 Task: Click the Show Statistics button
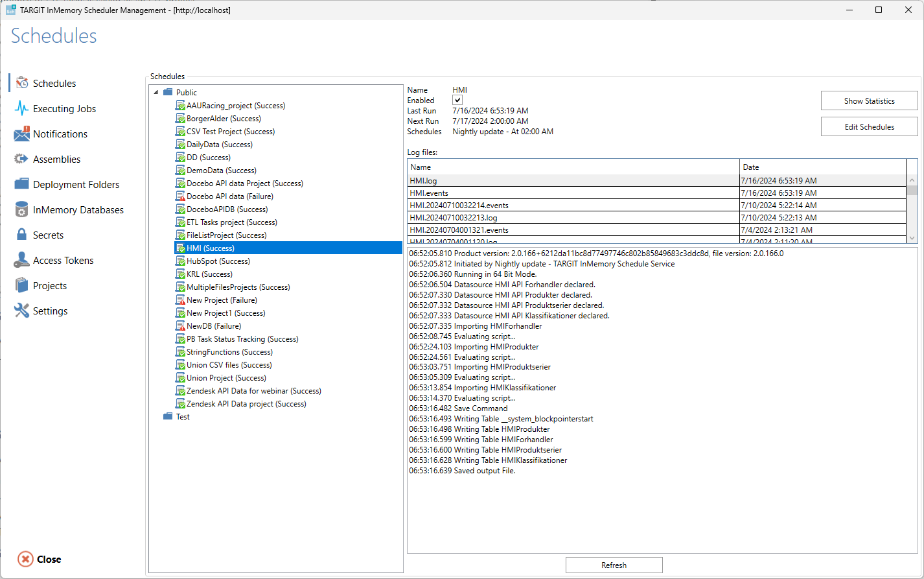(x=870, y=100)
